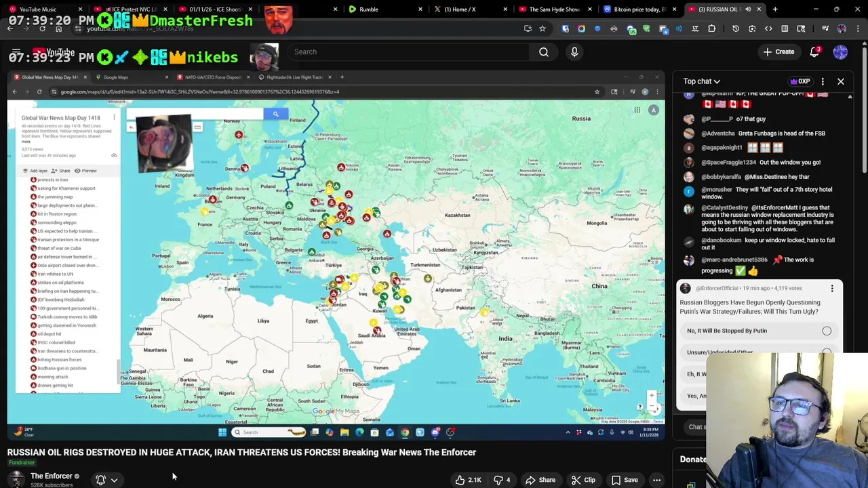Click the red marker over Denmark

click(x=244, y=167)
